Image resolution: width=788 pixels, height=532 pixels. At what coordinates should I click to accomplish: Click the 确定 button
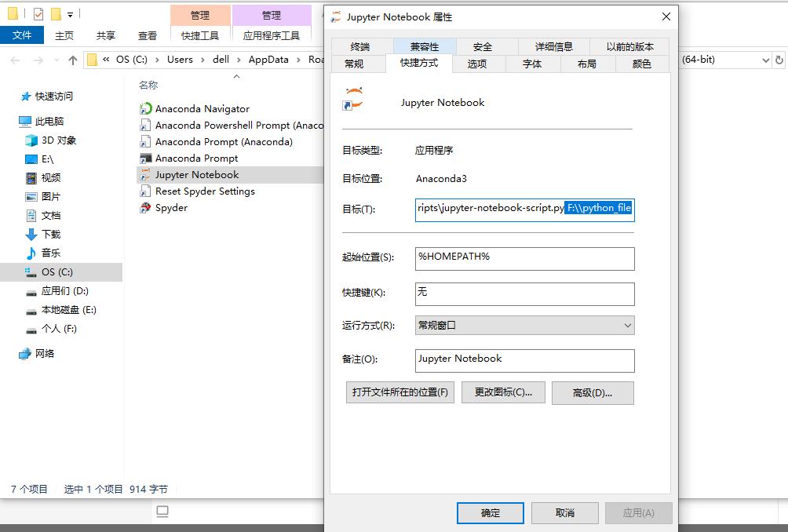tap(490, 512)
